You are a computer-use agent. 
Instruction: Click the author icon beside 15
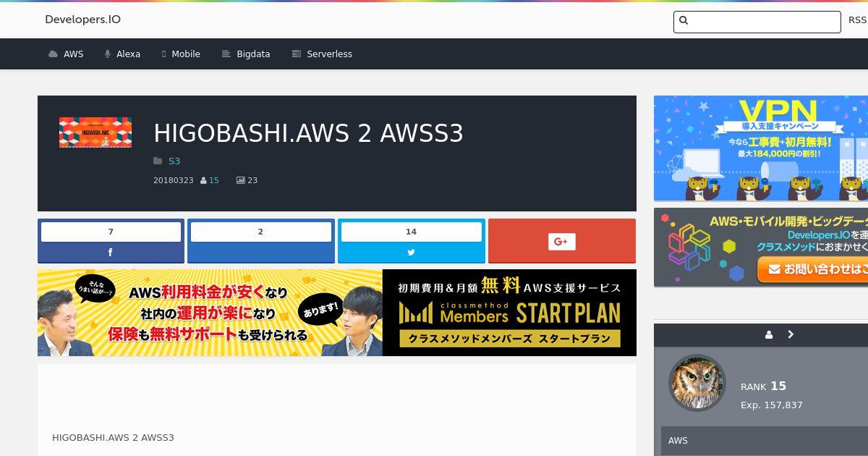[204, 180]
